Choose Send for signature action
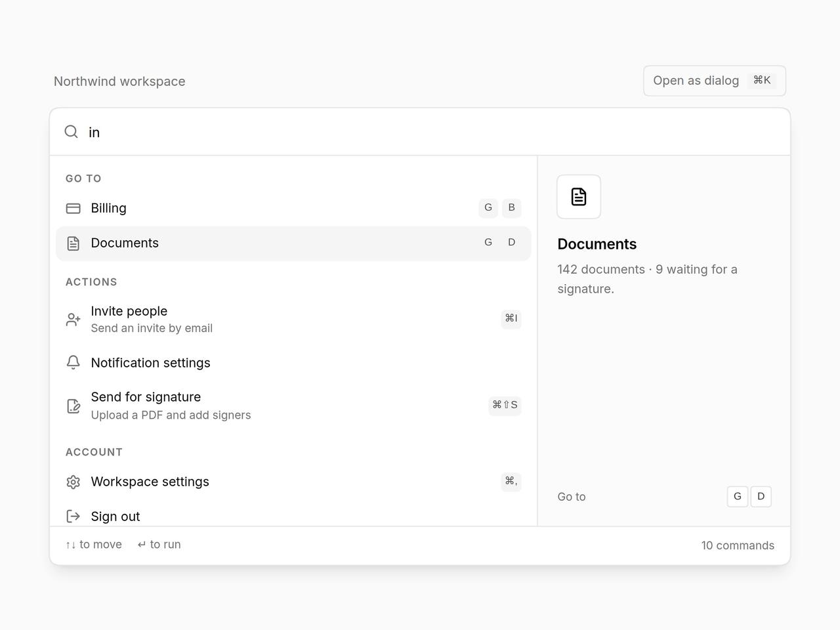This screenshot has width=840, height=630. [x=293, y=406]
